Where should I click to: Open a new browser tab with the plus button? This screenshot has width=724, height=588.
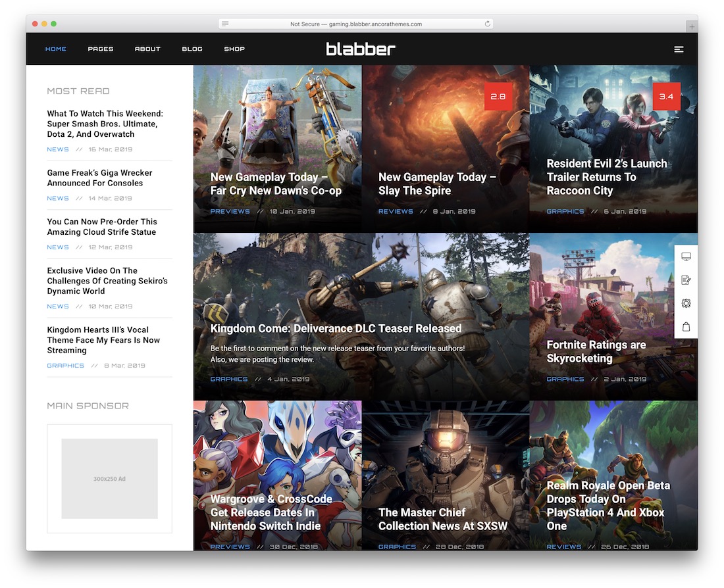[692, 27]
